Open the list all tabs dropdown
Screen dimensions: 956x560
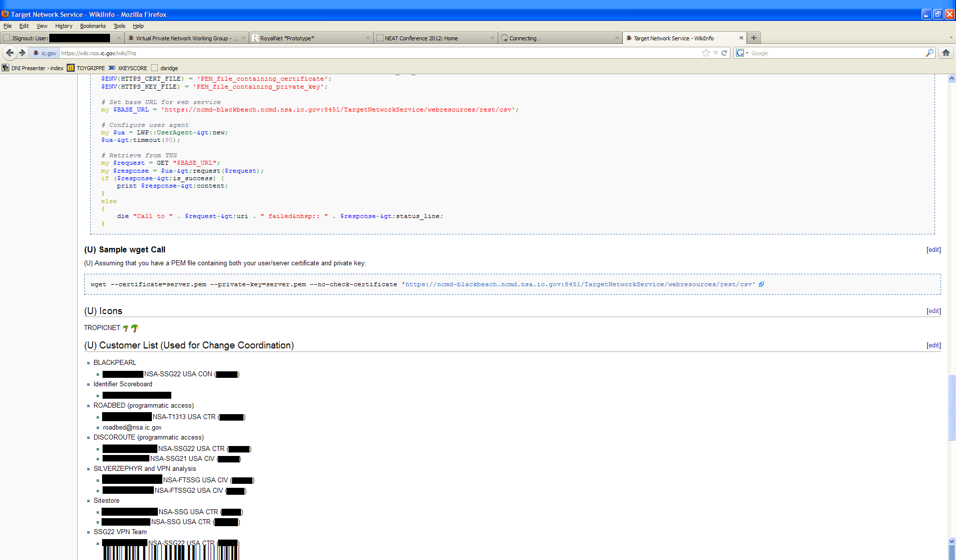pyautogui.click(x=951, y=38)
